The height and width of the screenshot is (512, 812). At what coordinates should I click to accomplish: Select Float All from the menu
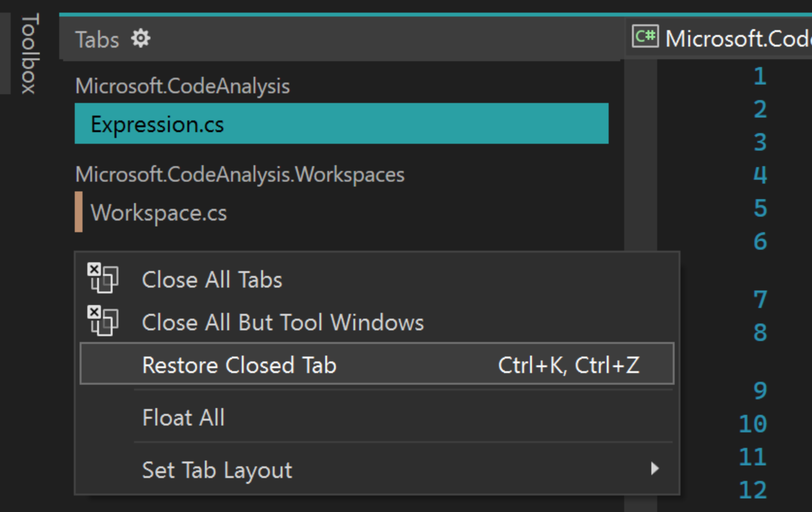[183, 418]
